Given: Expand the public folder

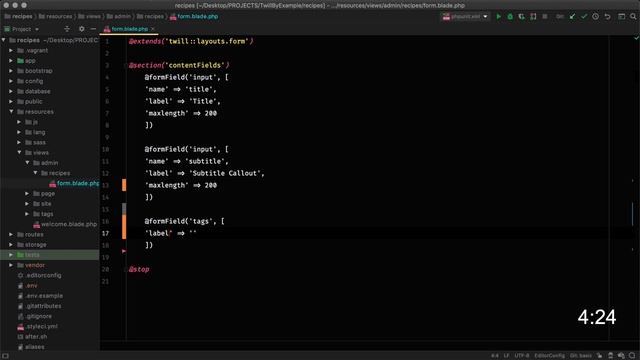Looking at the screenshot, I should pyautogui.click(x=11, y=101).
